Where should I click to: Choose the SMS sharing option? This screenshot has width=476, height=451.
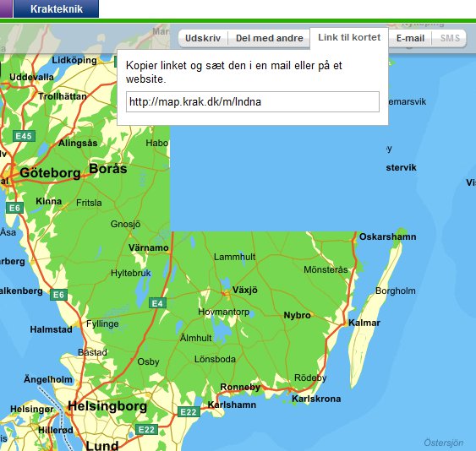click(450, 38)
